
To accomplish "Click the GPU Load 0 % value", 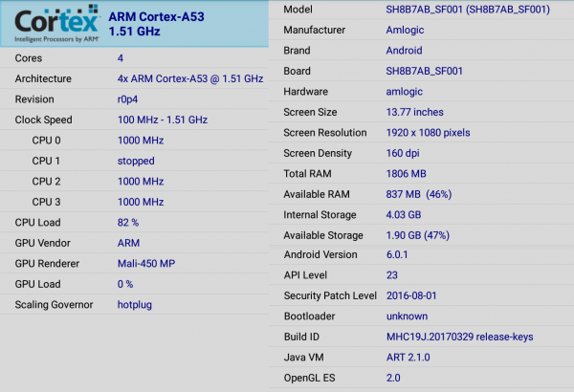I will click(x=124, y=284).
